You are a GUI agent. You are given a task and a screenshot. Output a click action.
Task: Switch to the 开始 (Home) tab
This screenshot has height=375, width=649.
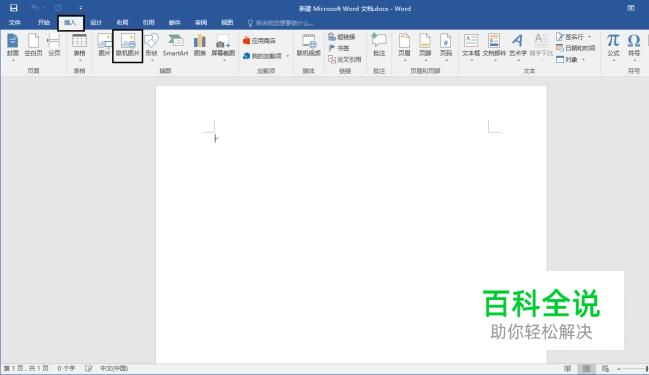tap(43, 23)
